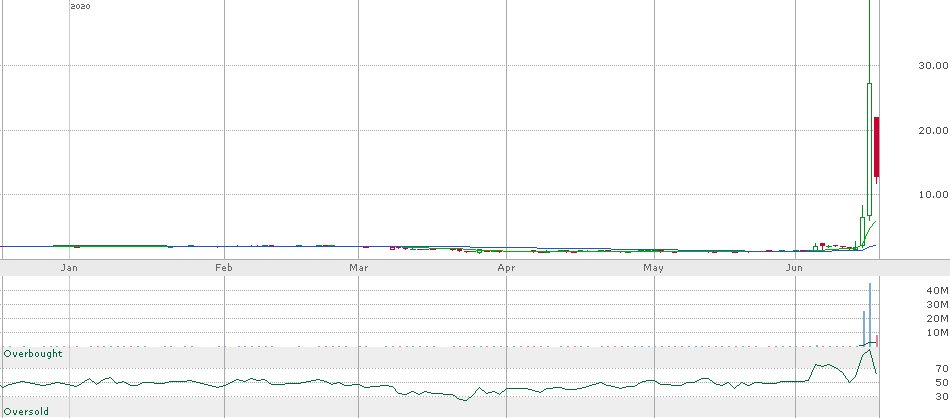Click the 30.00 price axis label
The image size is (950, 418).
933,65
